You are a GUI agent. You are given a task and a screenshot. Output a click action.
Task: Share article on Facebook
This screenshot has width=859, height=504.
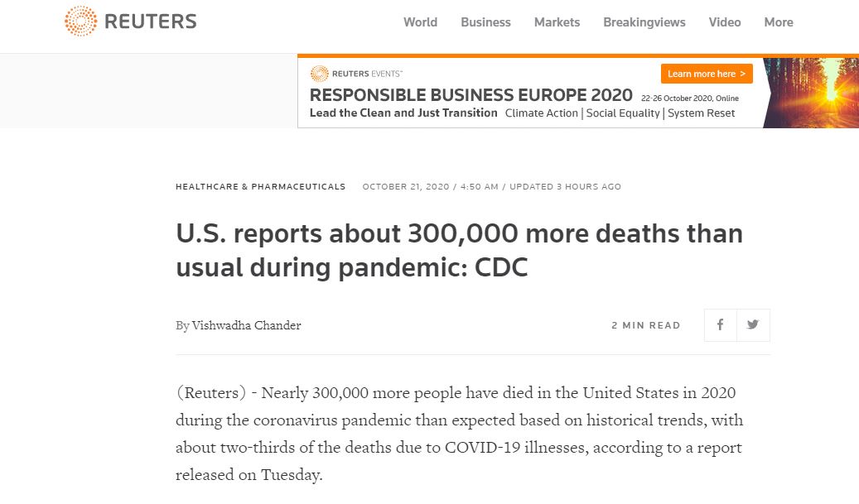721,325
